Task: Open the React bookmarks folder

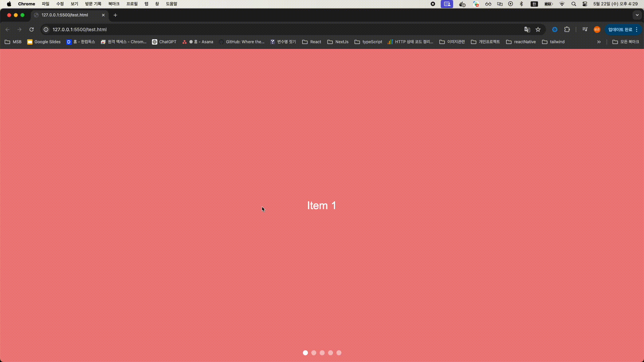Action: coord(312,42)
